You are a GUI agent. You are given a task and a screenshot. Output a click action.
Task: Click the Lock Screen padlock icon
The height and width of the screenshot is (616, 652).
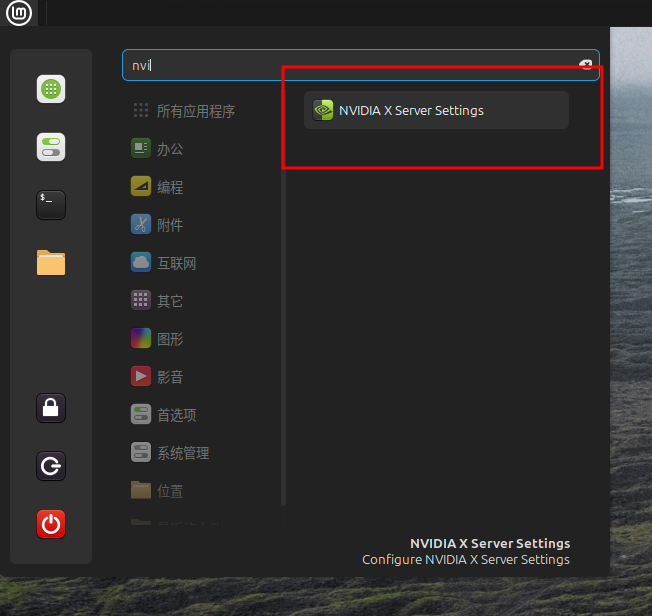click(51, 408)
